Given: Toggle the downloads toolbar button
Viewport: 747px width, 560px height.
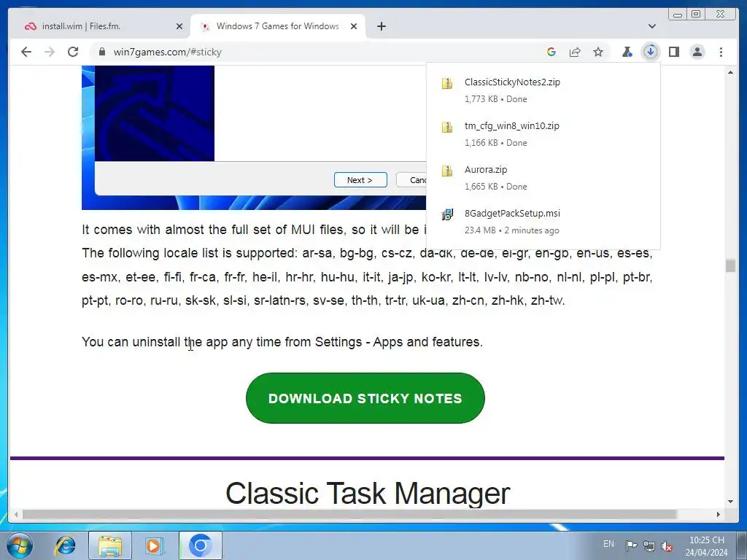Looking at the screenshot, I should (650, 52).
